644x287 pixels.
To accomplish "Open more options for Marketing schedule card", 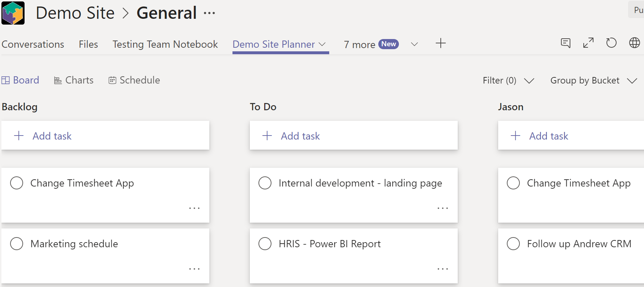I will click(194, 269).
